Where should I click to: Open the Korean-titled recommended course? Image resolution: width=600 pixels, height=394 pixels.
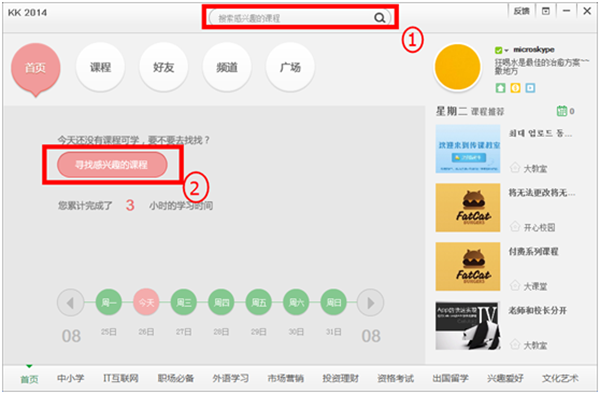point(540,133)
